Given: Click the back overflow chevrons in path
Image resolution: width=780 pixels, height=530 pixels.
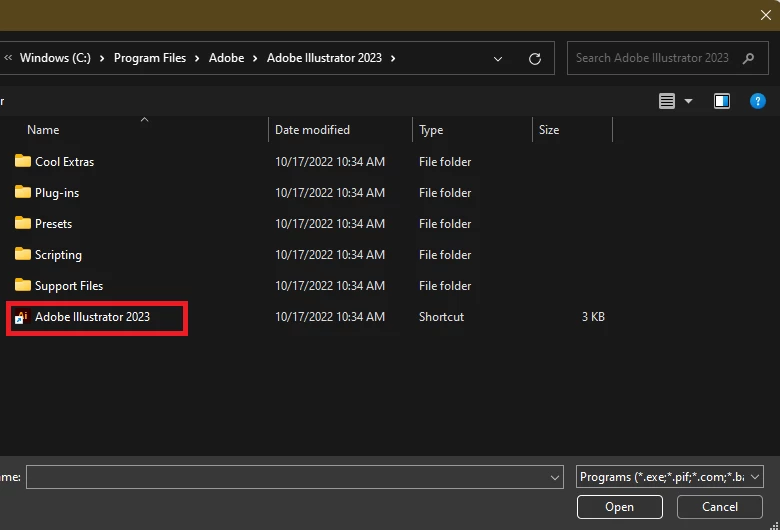Looking at the screenshot, I should [x=8, y=58].
